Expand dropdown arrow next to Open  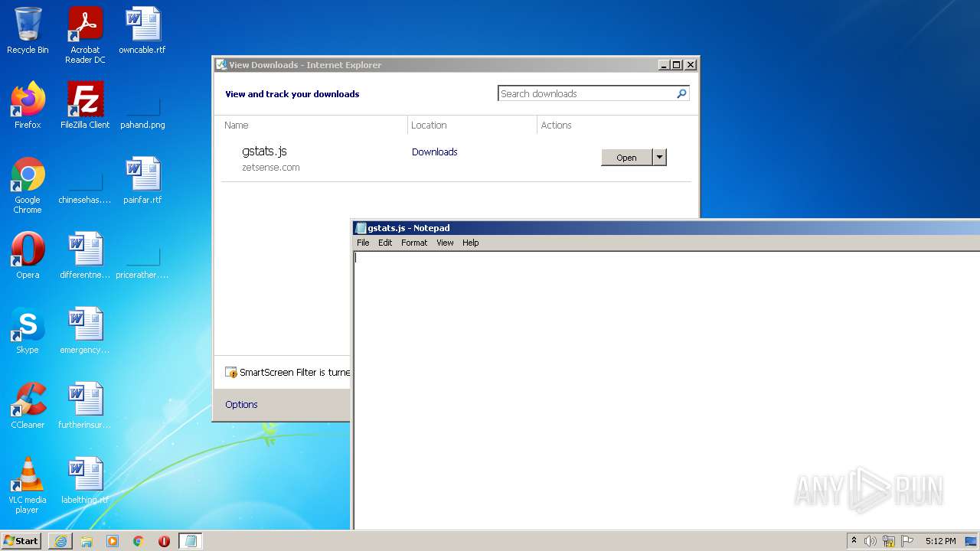(x=659, y=158)
